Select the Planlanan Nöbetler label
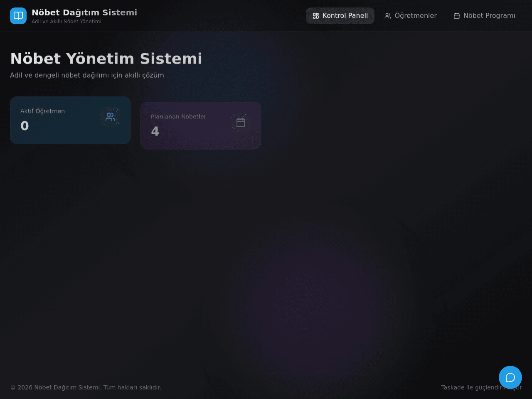Screen dimensions: 532x399 178,116
